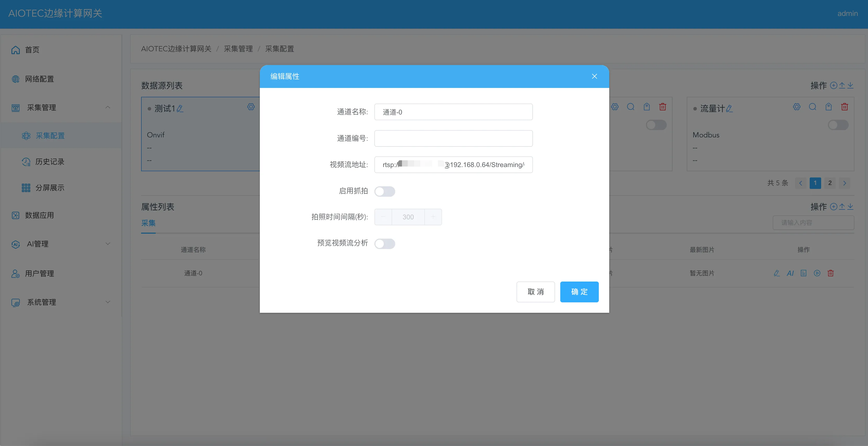The height and width of the screenshot is (446, 868).
Task: Go to page 2 of data sources
Action: (830, 183)
